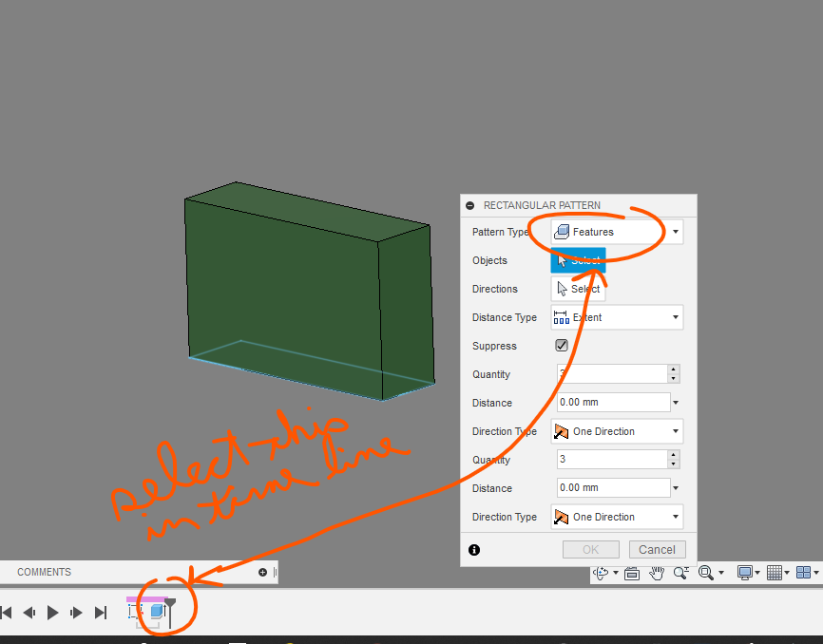
Task: Step back one timeline feature
Action: point(29,612)
